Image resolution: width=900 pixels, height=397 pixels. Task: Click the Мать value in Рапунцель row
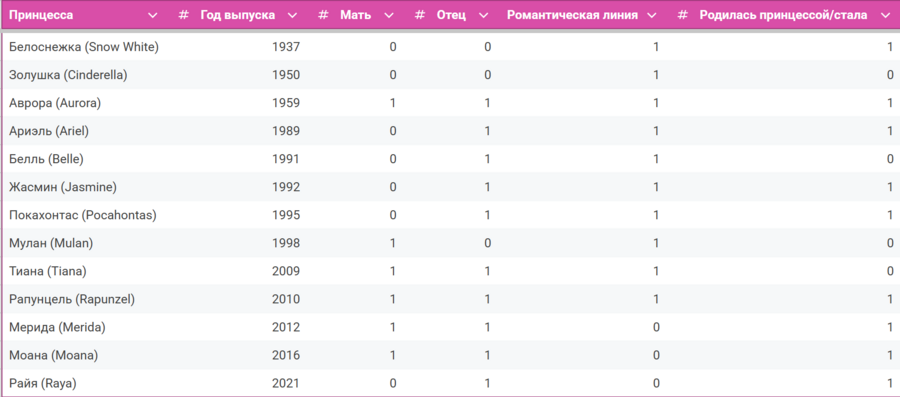tap(393, 299)
